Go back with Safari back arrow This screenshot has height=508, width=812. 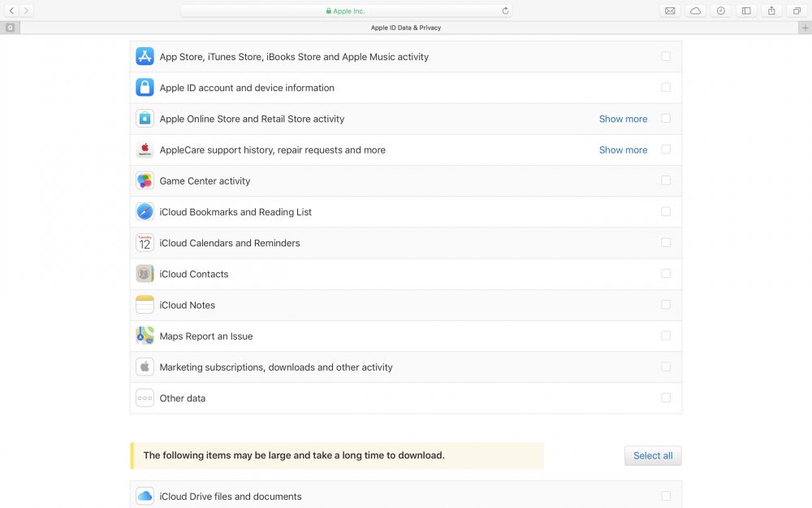point(11,11)
